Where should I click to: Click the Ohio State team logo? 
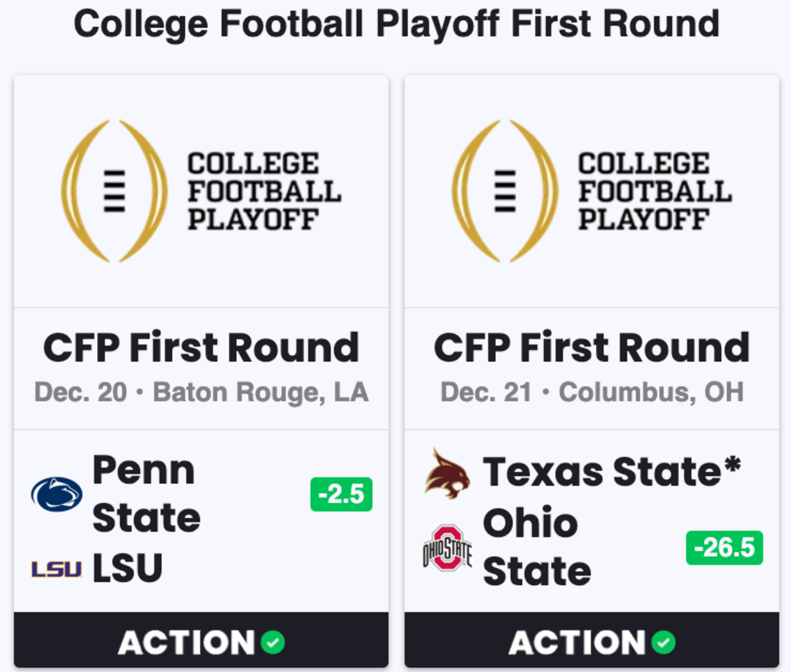447,547
